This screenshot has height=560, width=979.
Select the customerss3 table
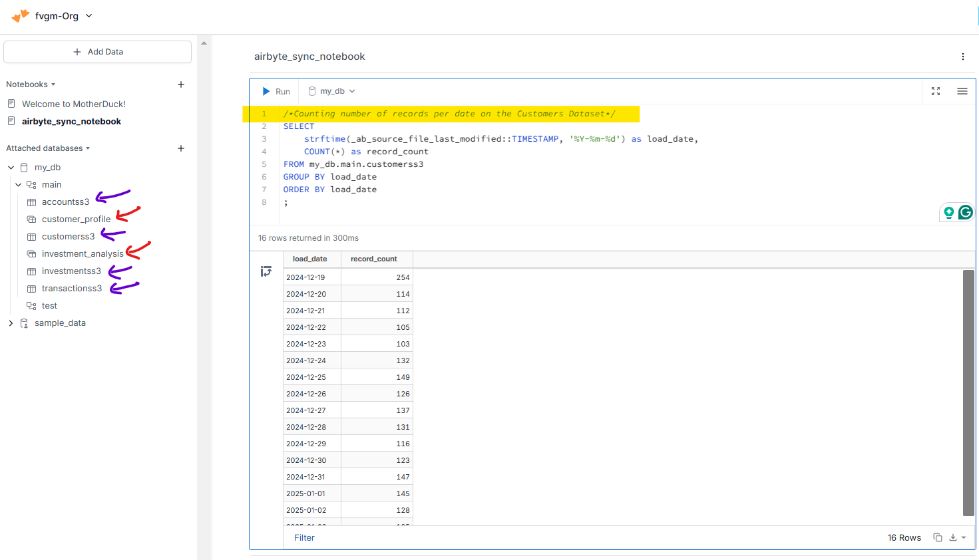tap(68, 237)
